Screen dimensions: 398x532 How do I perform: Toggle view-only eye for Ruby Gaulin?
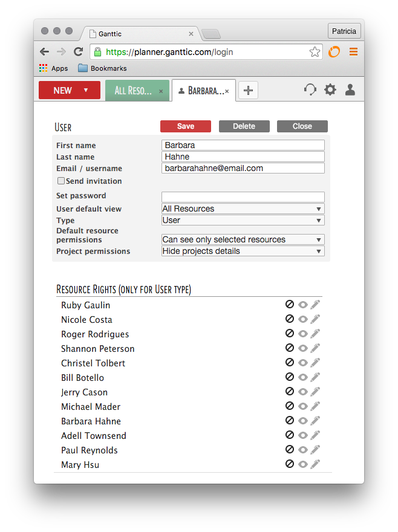click(303, 305)
